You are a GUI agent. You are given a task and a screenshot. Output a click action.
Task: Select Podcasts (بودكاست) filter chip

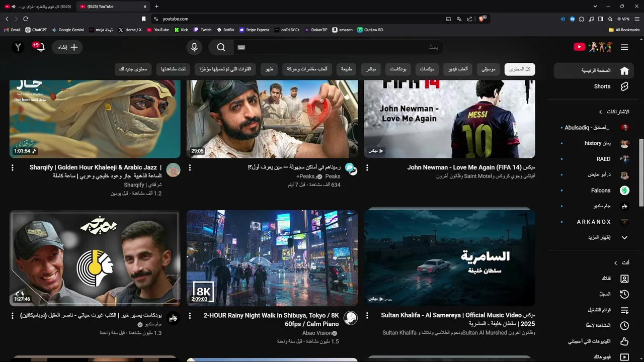(x=398, y=69)
